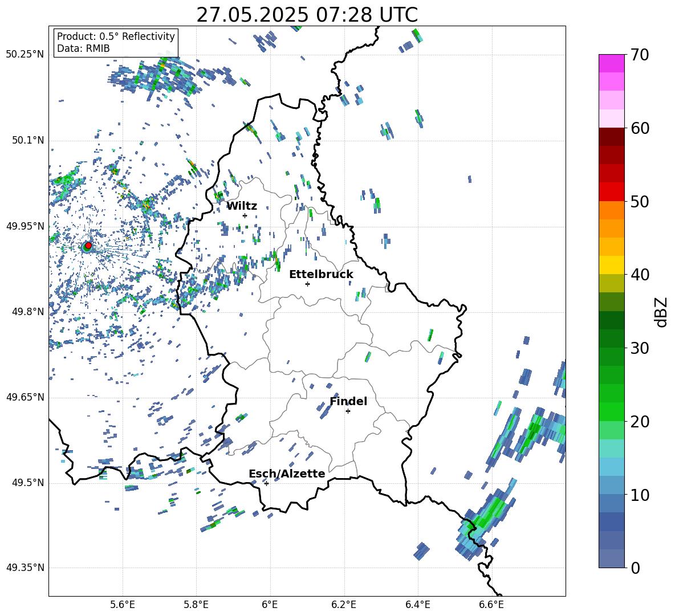Click the Findel city label
Viewport: 675px width, 616px height.
pyautogui.click(x=348, y=401)
